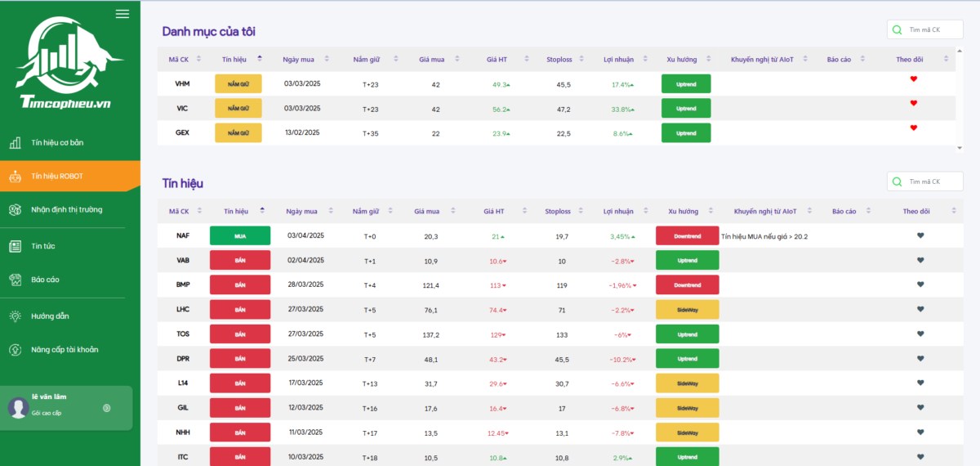Follow TOS with the heart icon

920,334
